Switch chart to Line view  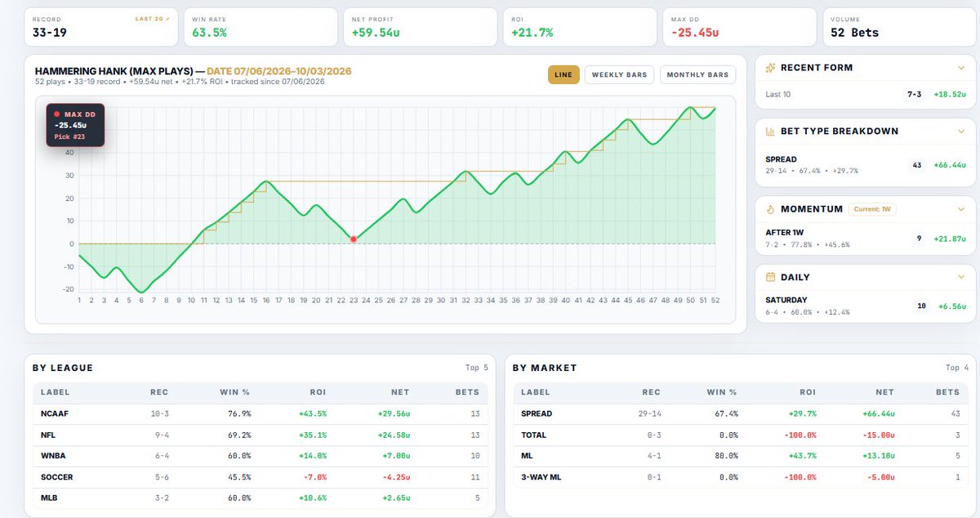pos(563,74)
